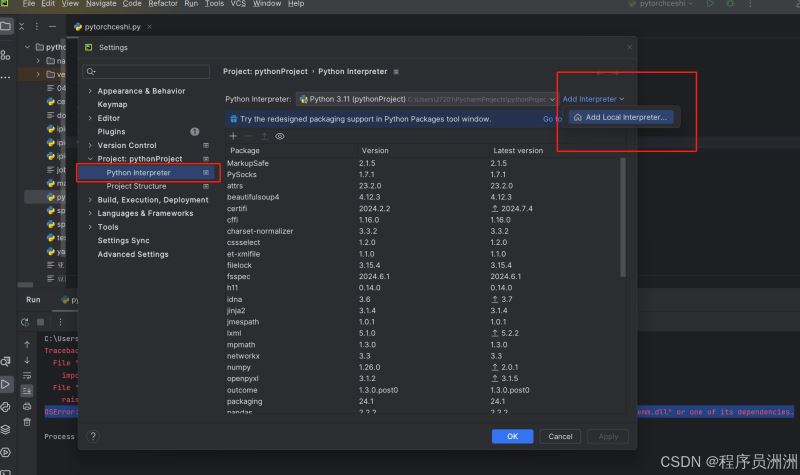The width and height of the screenshot is (800, 475).
Task: Open the VCS menu
Action: pos(238,4)
